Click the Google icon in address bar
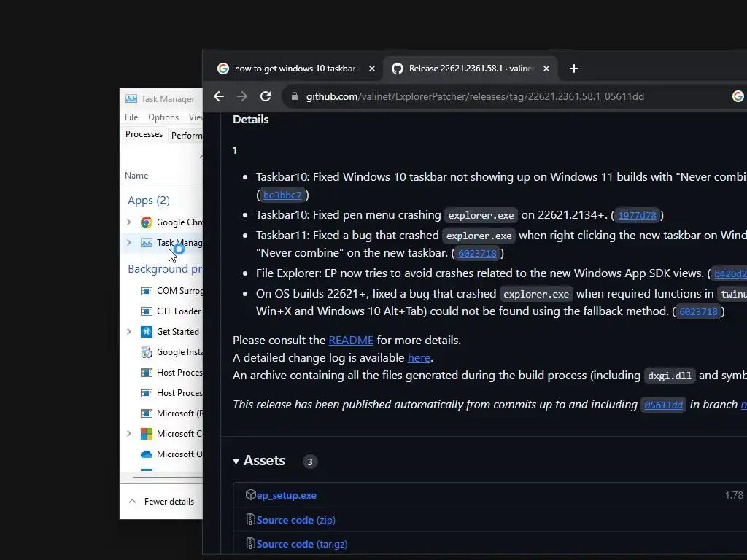747x560 pixels. [x=738, y=97]
